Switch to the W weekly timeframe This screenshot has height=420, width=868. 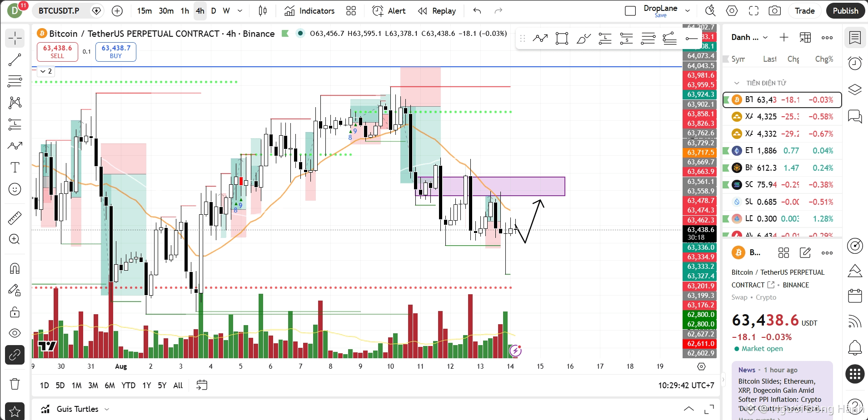(x=226, y=11)
